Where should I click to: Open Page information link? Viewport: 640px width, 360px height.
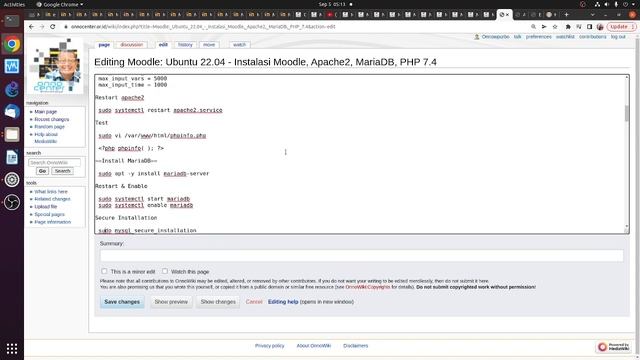pyautogui.click(x=53, y=222)
